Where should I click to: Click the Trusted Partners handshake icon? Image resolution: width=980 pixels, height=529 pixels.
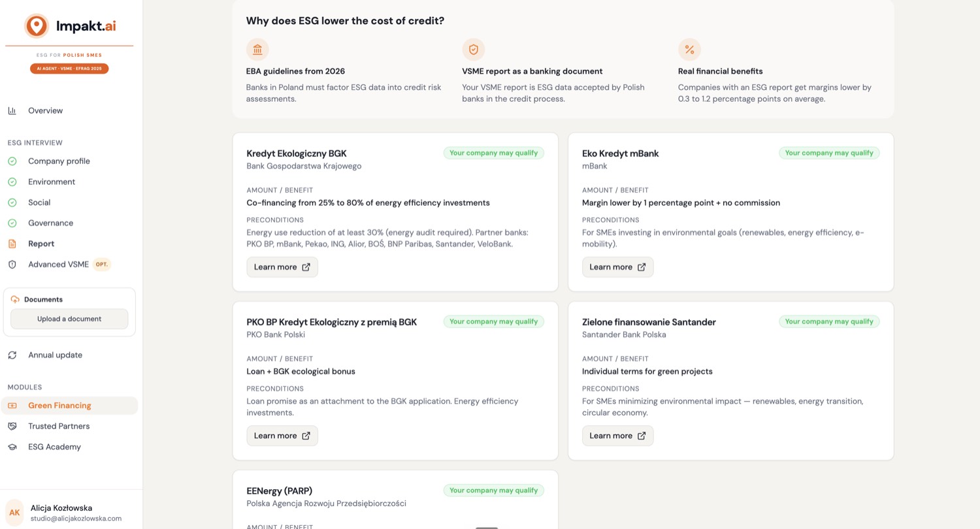click(12, 426)
